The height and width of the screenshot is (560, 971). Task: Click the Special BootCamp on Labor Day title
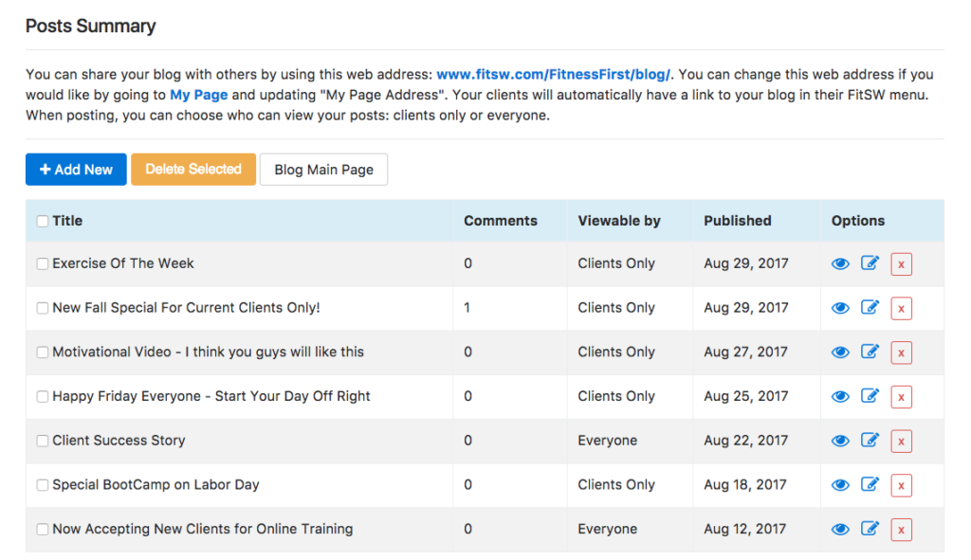click(x=156, y=484)
